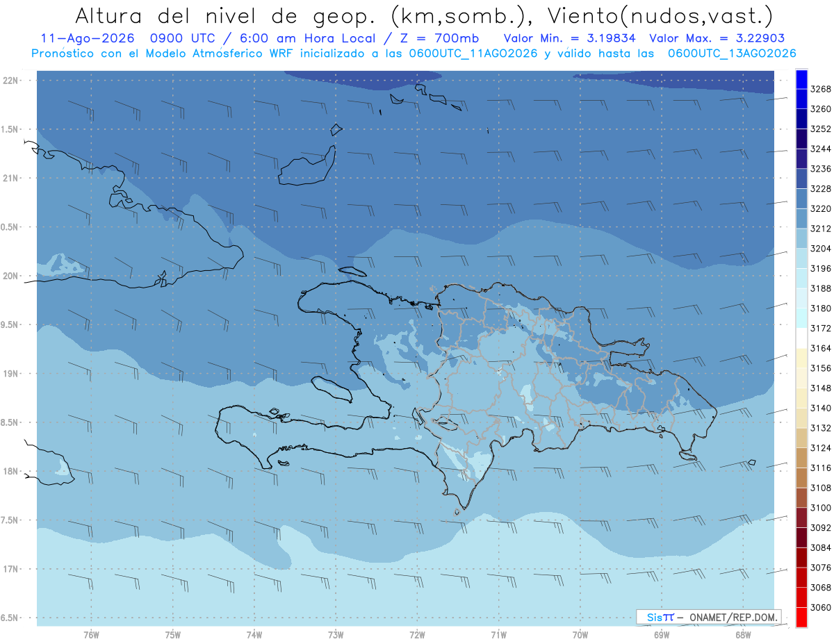Click the '3236' colorbar value
This screenshot has height=644, width=834.
point(821,169)
